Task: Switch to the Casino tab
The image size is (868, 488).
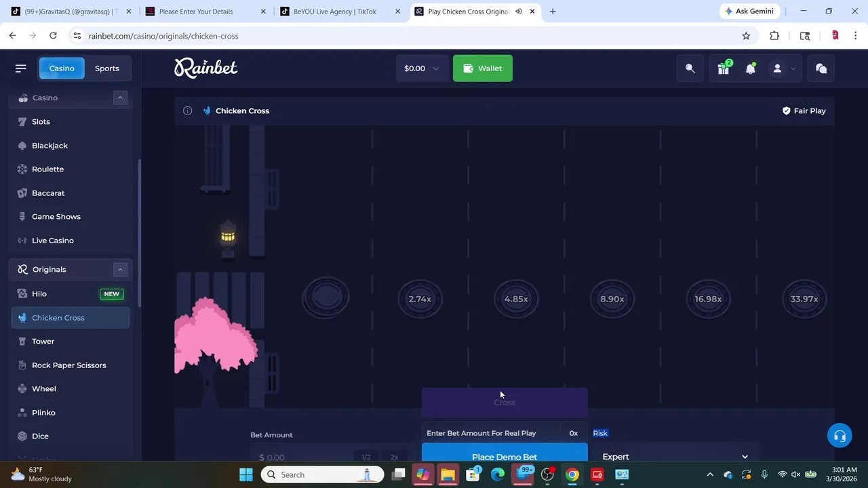Action: coord(62,68)
